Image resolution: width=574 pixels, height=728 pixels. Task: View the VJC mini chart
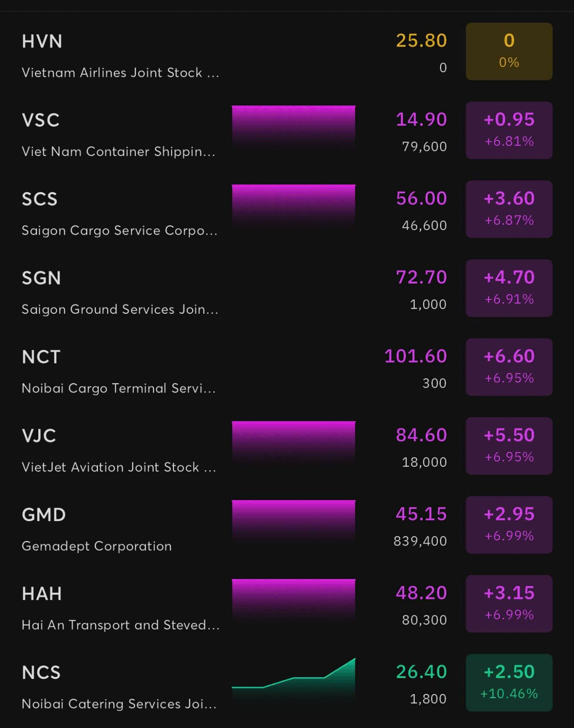(x=294, y=442)
